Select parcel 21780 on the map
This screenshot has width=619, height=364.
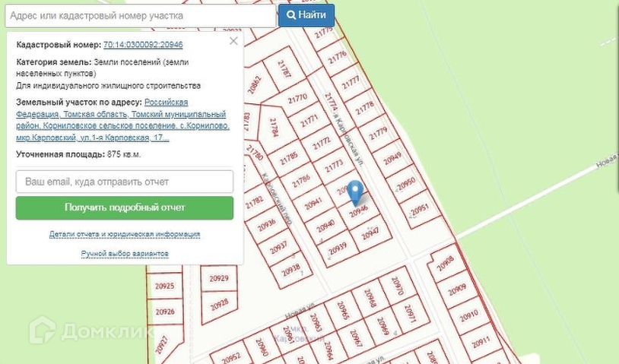(x=255, y=152)
